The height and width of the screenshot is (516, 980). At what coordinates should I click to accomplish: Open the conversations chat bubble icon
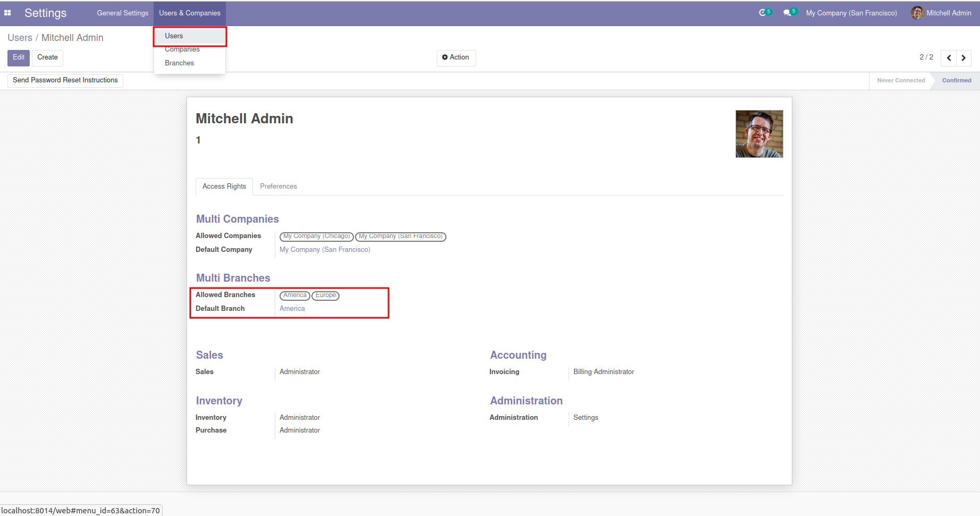(788, 13)
